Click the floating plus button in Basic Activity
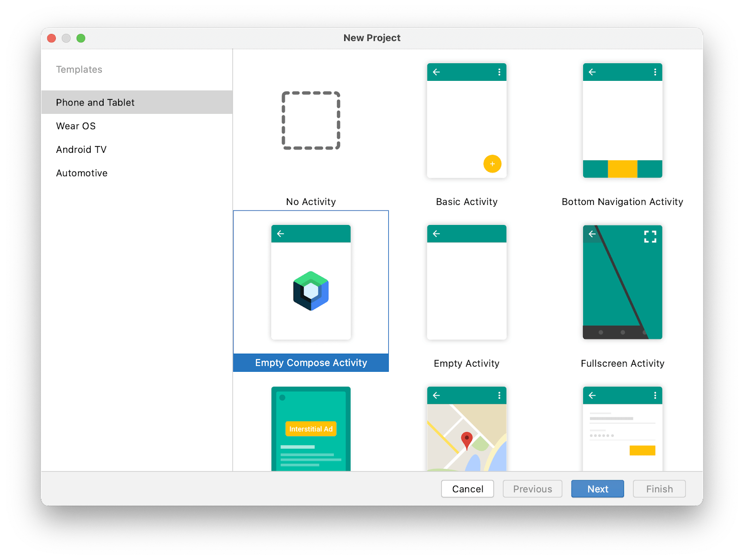744x560 pixels. [492, 164]
